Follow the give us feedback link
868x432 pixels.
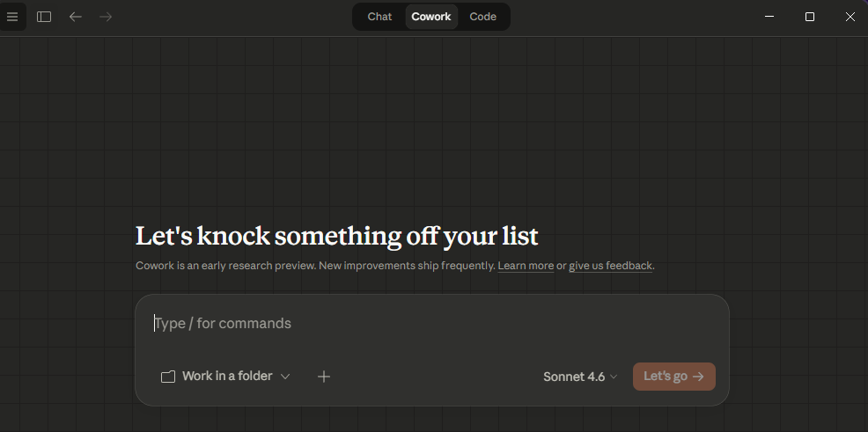pos(610,266)
